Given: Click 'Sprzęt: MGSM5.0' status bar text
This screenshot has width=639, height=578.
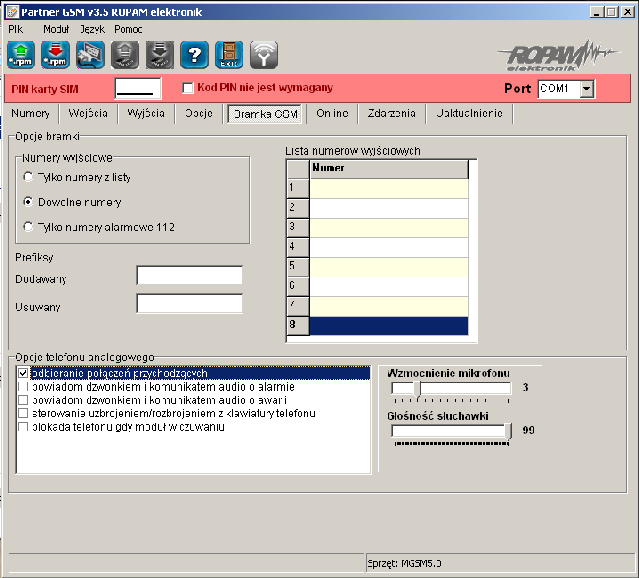Looking at the screenshot, I should click(404, 563).
